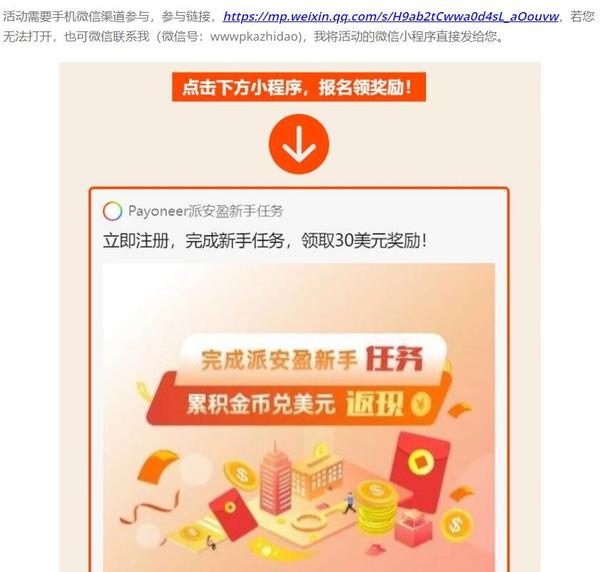Click the pink skyscraper building graphic

point(275,477)
